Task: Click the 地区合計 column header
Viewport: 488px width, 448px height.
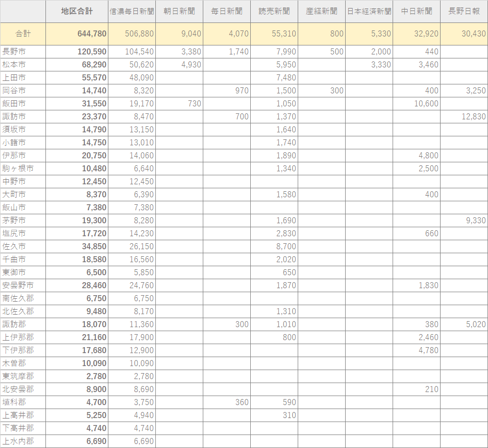Action: pos(77,11)
